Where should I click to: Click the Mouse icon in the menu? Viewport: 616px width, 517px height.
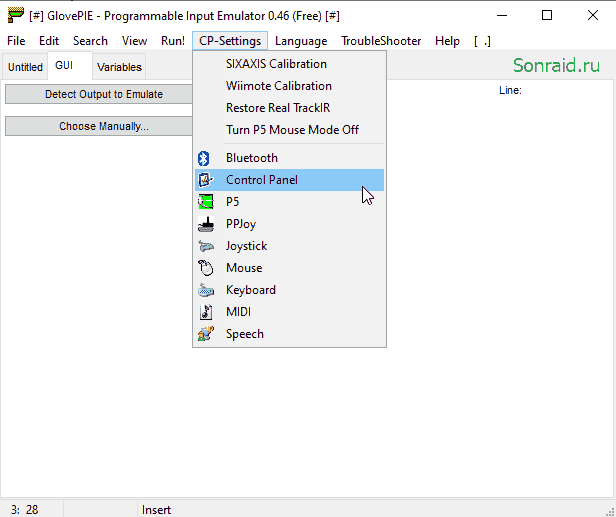(x=205, y=268)
